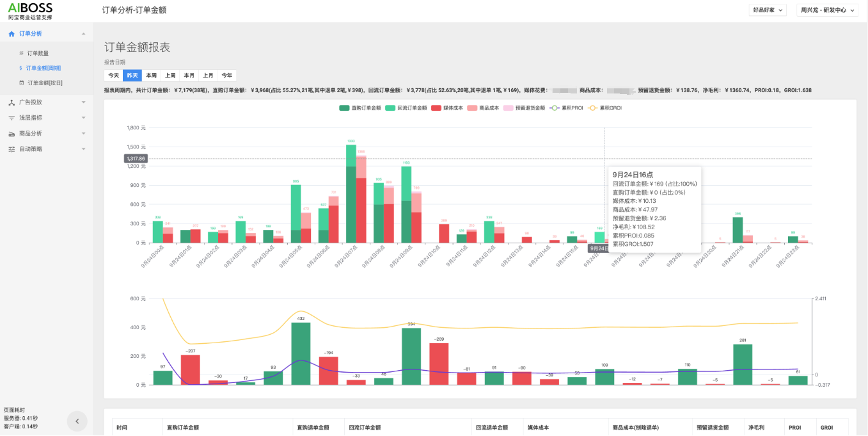Click the 回流订单金额 legend color swatch
Image resolution: width=868 pixels, height=436 pixels.
coord(390,108)
